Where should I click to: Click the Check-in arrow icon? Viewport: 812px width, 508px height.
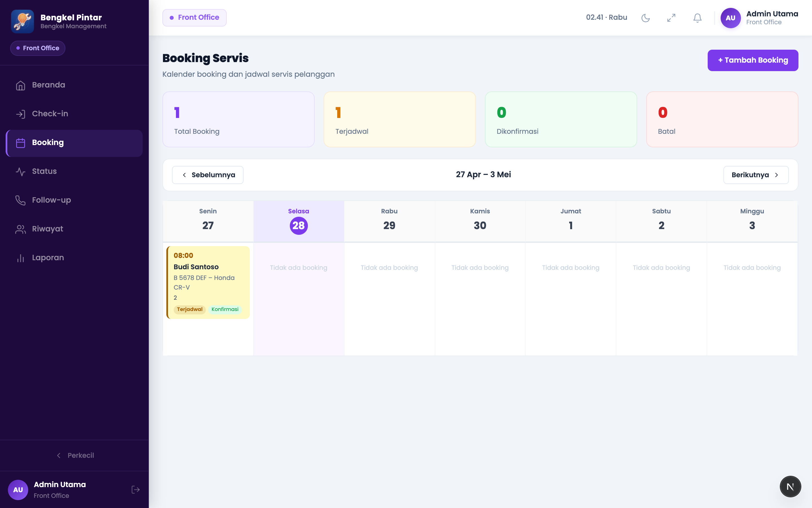[21, 114]
